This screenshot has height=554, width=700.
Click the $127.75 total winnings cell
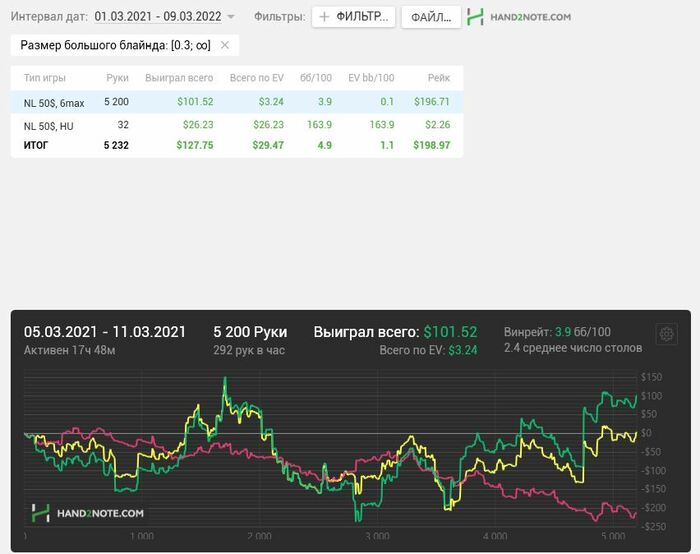tap(195, 145)
